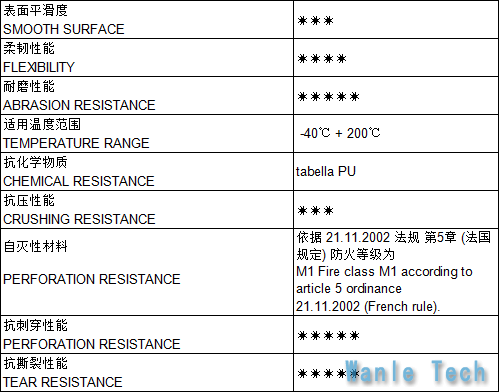Image resolution: width=499 pixels, height=392 pixels.
Task: Select the three-star crushing resistance rating
Action: [315, 211]
